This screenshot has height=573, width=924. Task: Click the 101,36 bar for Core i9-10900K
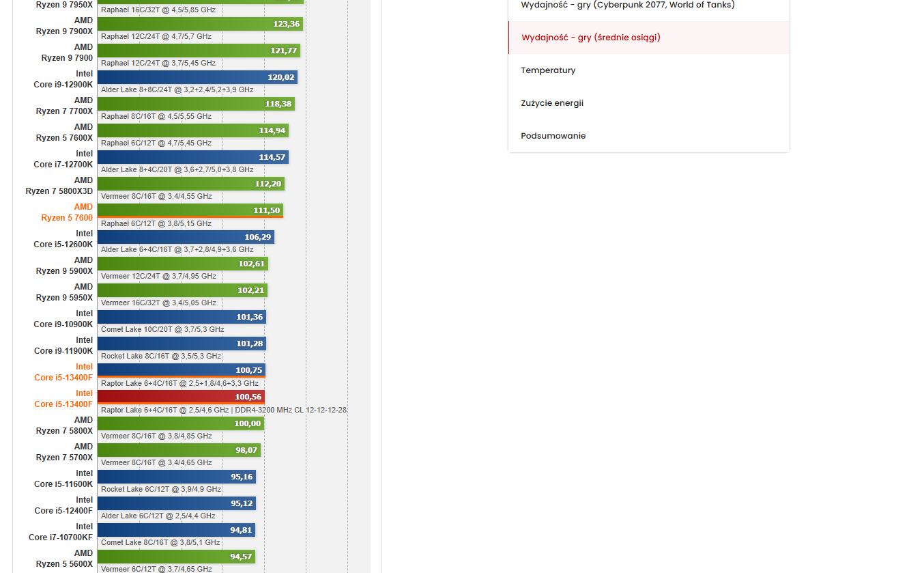coord(182,317)
